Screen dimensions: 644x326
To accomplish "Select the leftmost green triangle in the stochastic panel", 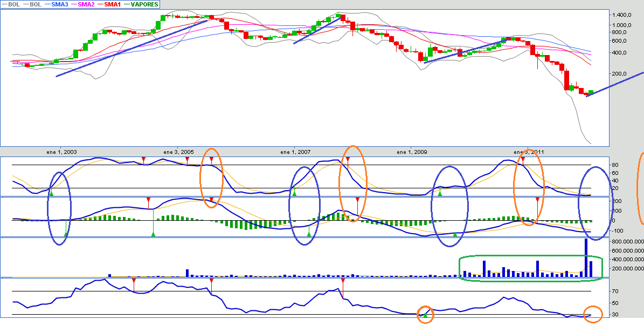I will pyautogui.click(x=51, y=193).
